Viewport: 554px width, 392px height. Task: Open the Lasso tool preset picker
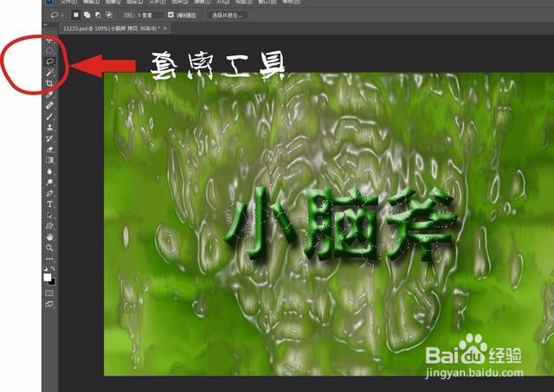tap(57, 16)
